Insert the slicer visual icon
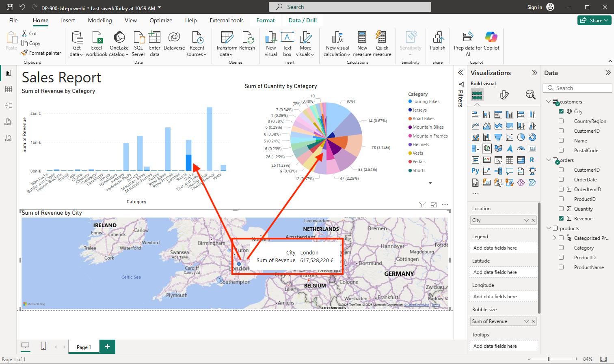The width and height of the screenshot is (614, 364). 498,160
